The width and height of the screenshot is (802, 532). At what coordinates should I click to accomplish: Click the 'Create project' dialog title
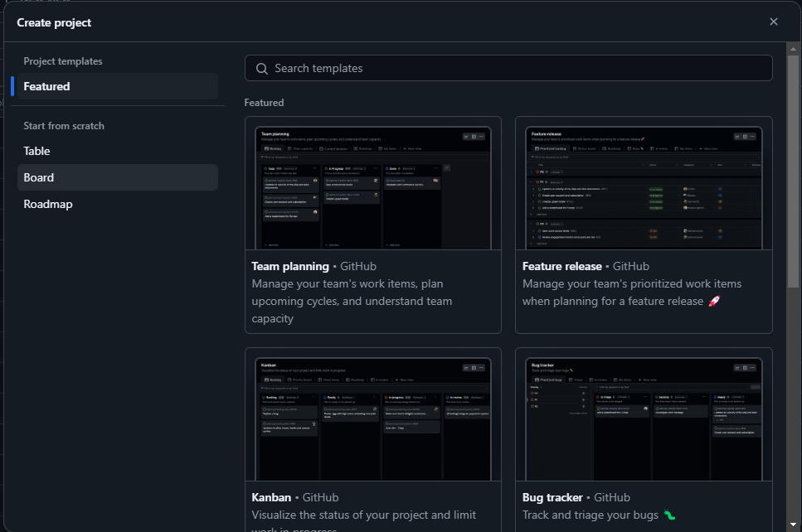[54, 22]
